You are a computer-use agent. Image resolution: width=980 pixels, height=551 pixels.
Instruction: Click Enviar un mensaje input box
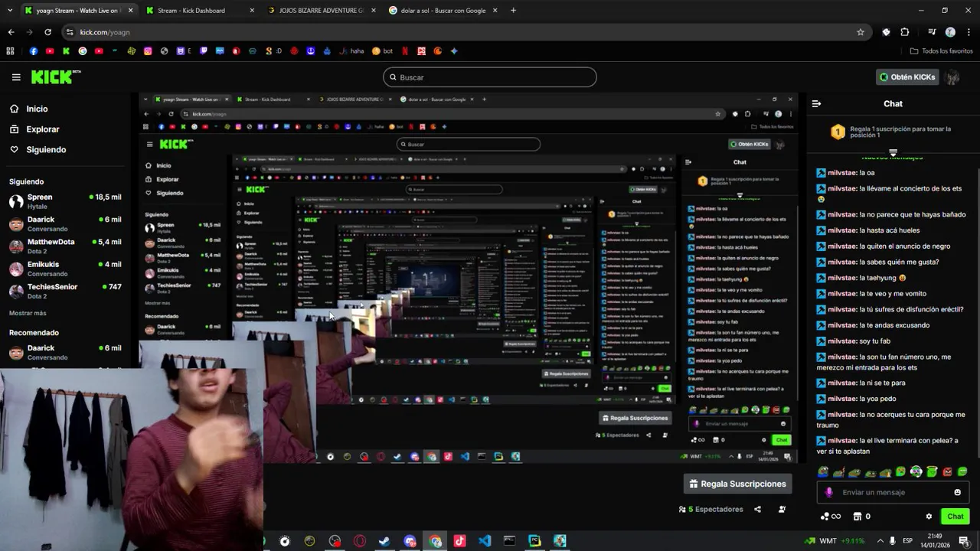point(893,492)
